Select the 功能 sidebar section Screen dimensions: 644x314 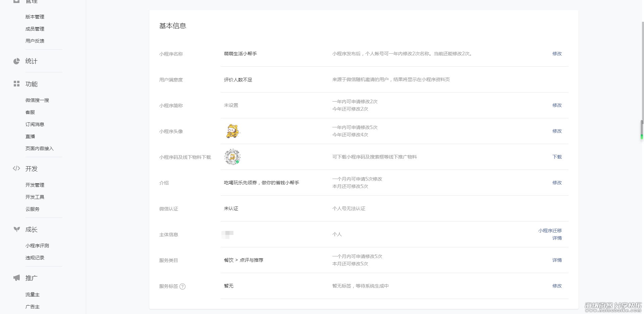pyautogui.click(x=32, y=84)
